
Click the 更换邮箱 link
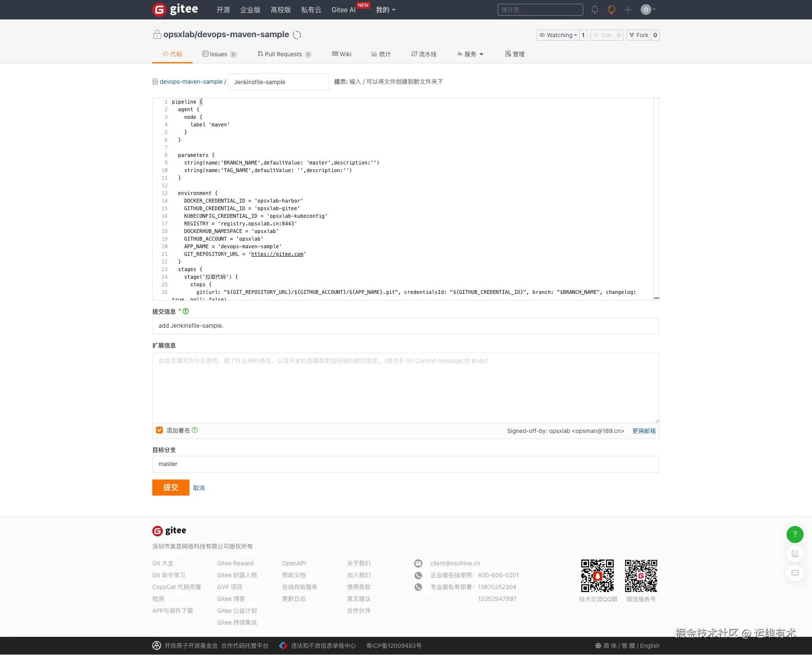(644, 430)
